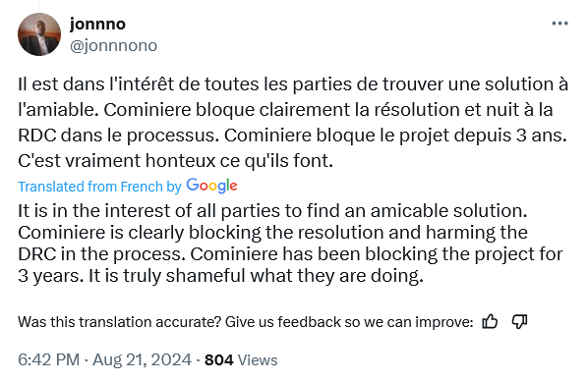Click the line starting "DRC in the process"
Screen dimensions: 588x383
(x=290, y=254)
